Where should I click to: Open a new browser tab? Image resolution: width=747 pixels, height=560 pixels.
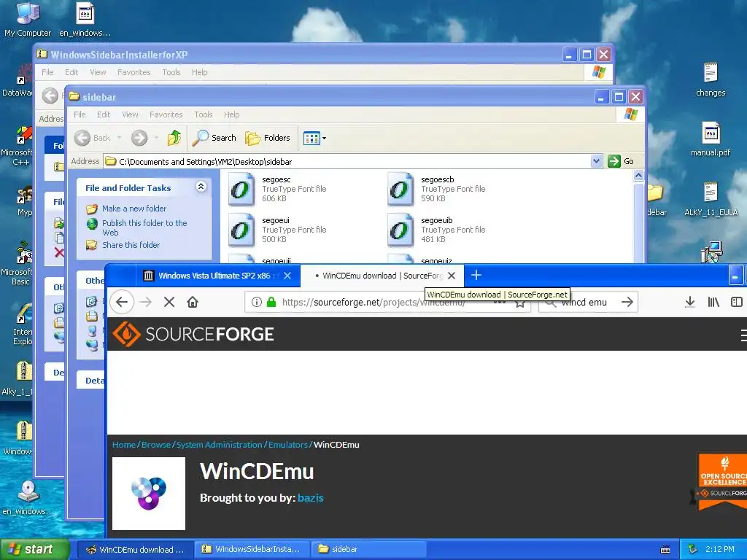pyautogui.click(x=476, y=275)
